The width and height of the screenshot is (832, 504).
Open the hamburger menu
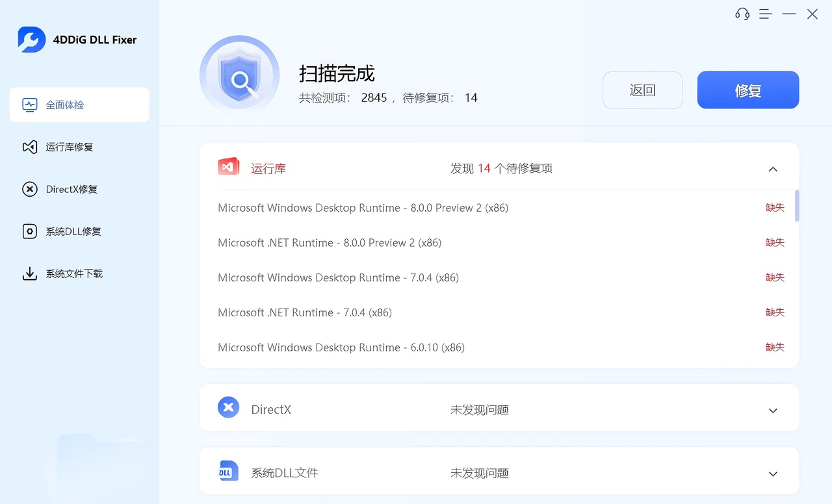tap(765, 14)
